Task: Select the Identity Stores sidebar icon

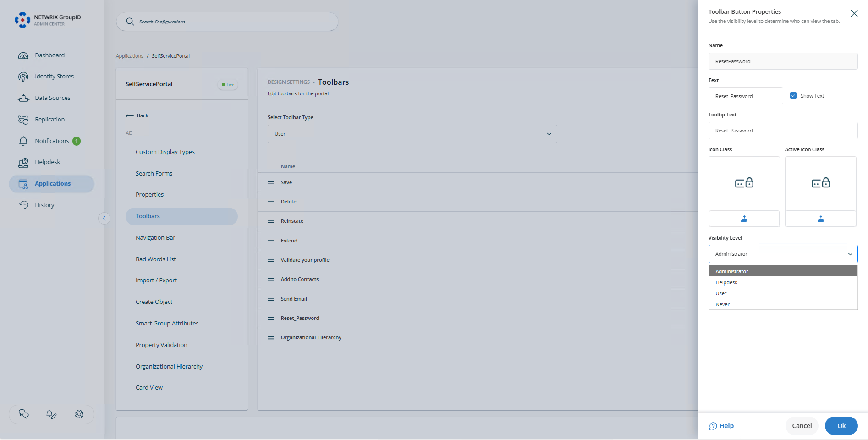Action: 23,76
